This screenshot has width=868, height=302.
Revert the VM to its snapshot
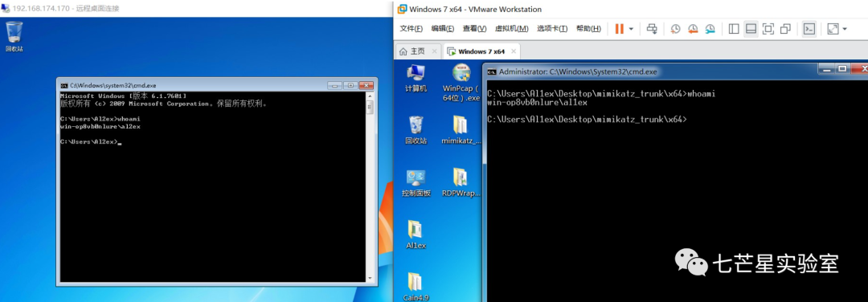(x=693, y=29)
